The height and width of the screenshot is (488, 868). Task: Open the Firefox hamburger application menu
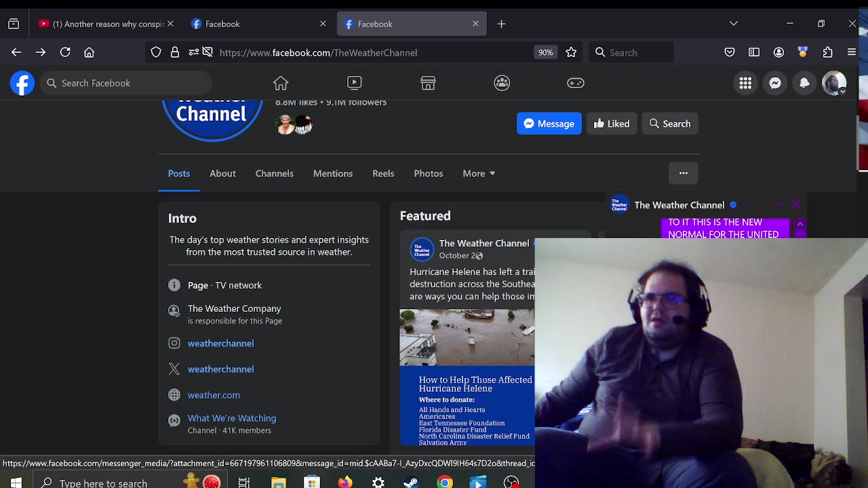[x=852, y=52]
